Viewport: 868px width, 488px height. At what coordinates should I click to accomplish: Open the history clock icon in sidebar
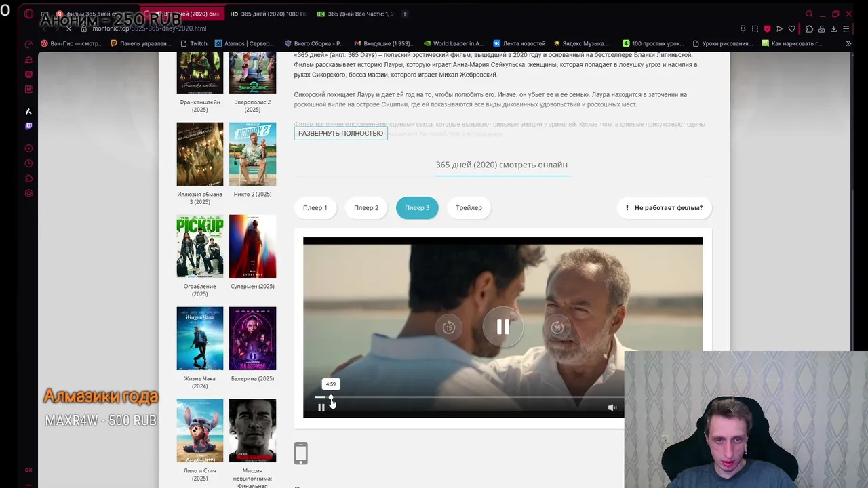28,163
